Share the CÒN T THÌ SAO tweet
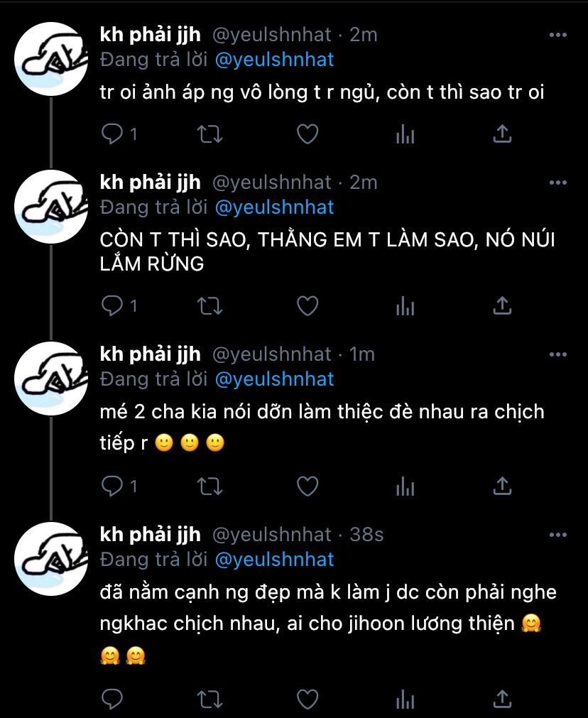This screenshot has width=588, height=718. [502, 306]
